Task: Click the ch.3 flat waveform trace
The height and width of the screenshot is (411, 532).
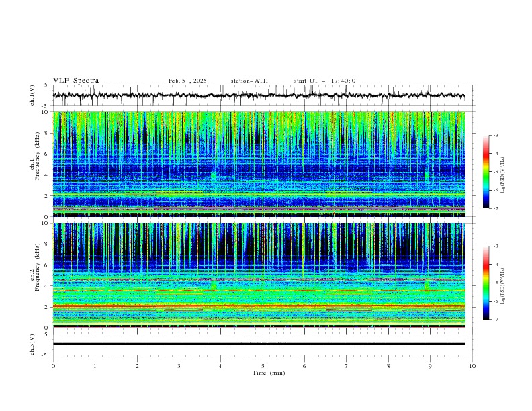Action: (x=259, y=344)
